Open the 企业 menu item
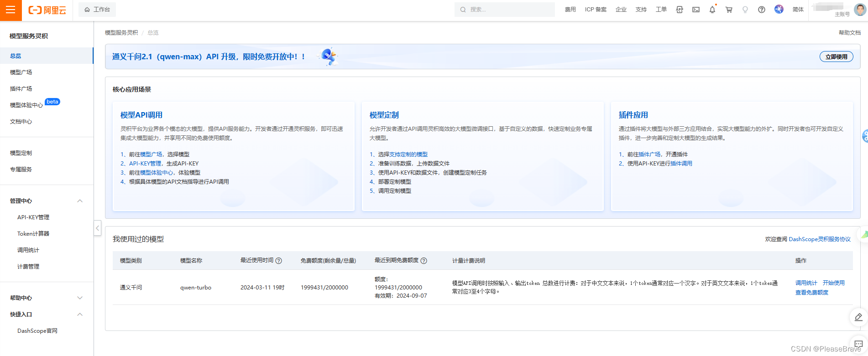Viewport: 868px width, 356px height. pyautogui.click(x=621, y=10)
